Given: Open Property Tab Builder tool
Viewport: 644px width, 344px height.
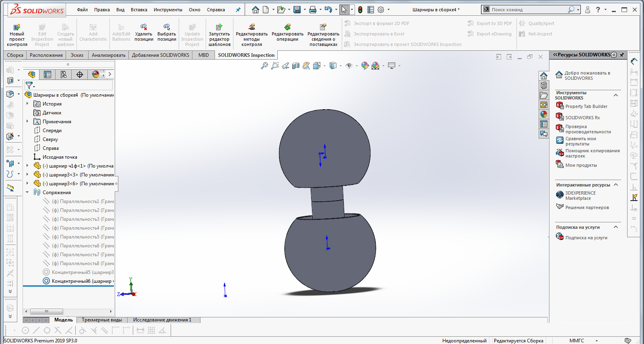Looking at the screenshot, I should [586, 106].
